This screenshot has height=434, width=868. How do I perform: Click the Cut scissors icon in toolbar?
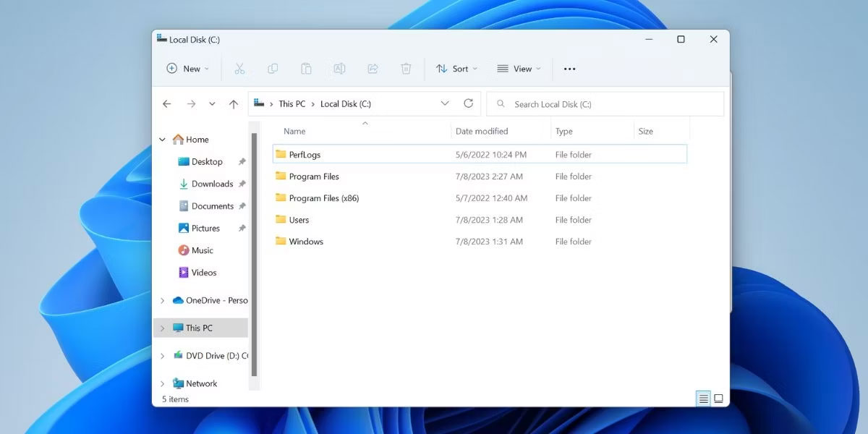(x=239, y=69)
